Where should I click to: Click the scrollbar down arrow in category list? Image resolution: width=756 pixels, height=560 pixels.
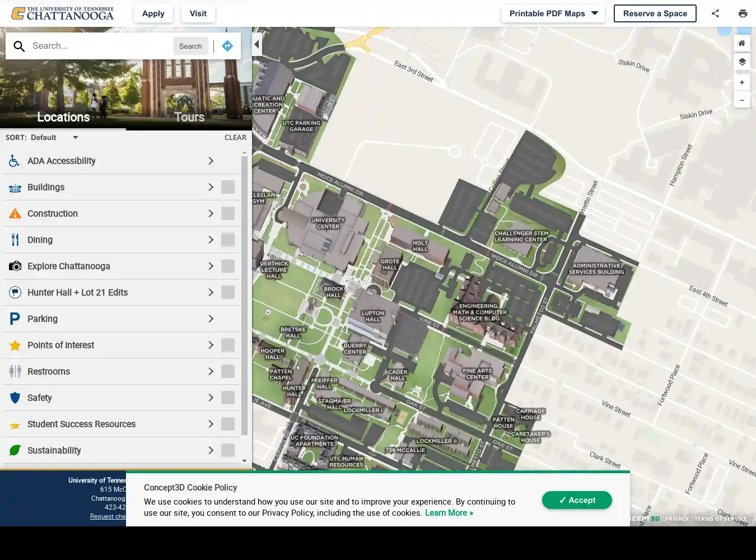click(x=244, y=461)
